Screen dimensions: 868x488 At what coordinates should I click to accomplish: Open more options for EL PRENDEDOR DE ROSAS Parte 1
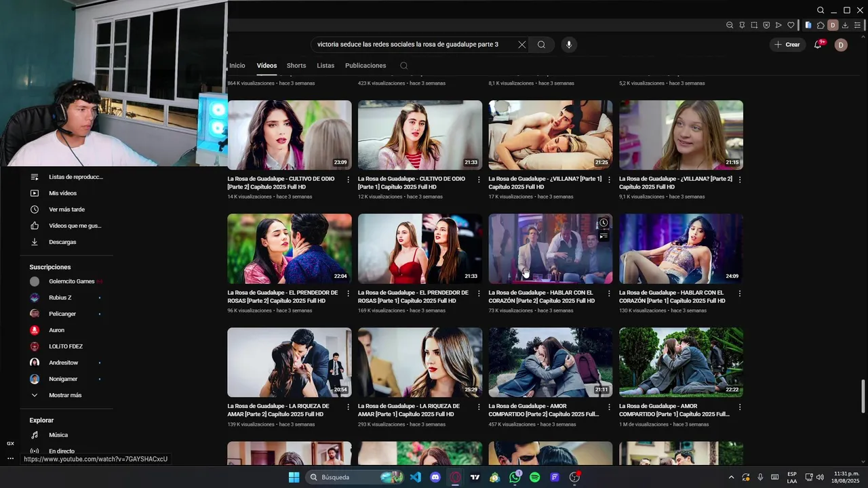(479, 293)
